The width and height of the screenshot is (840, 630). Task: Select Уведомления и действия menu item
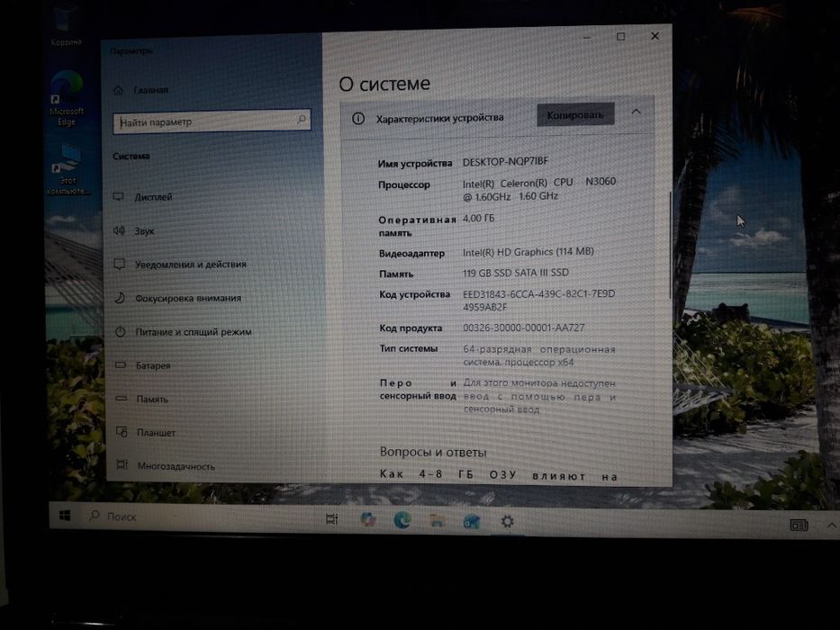click(191, 264)
